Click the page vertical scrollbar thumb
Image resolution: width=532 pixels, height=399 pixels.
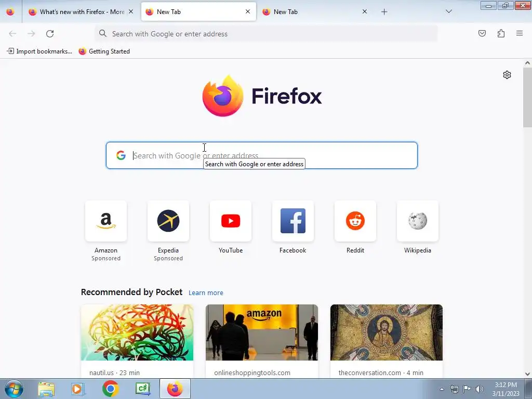pyautogui.click(x=528, y=97)
